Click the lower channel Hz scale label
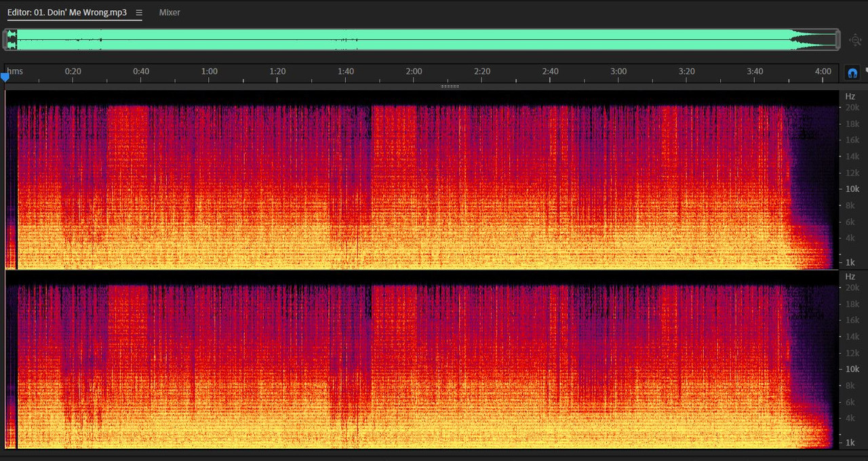This screenshot has height=461, width=868. coord(850,277)
